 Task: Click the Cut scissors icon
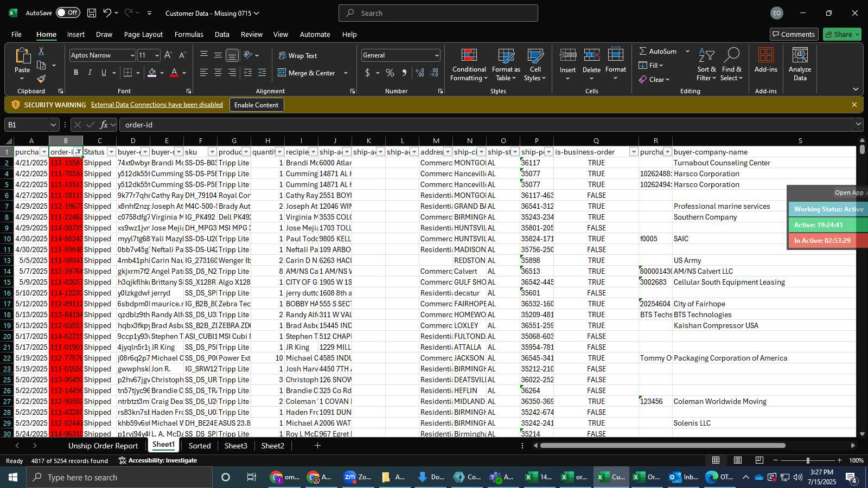[x=41, y=51]
